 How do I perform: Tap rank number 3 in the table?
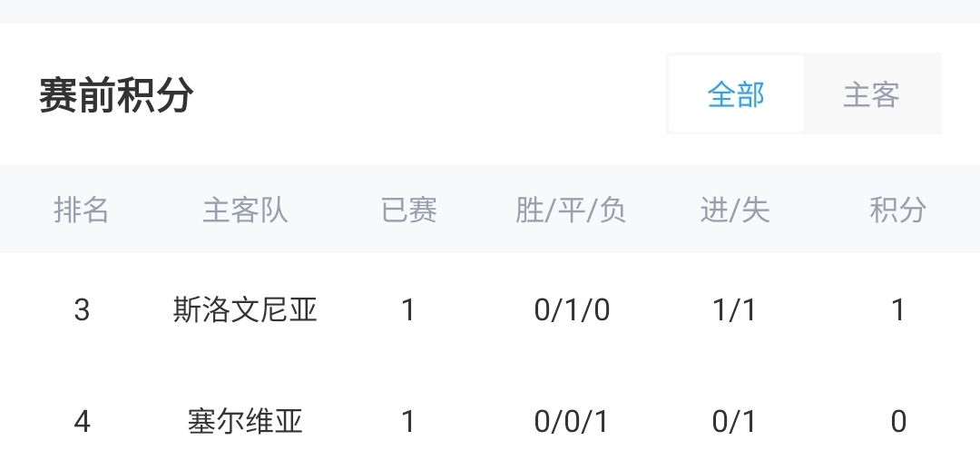(x=82, y=310)
